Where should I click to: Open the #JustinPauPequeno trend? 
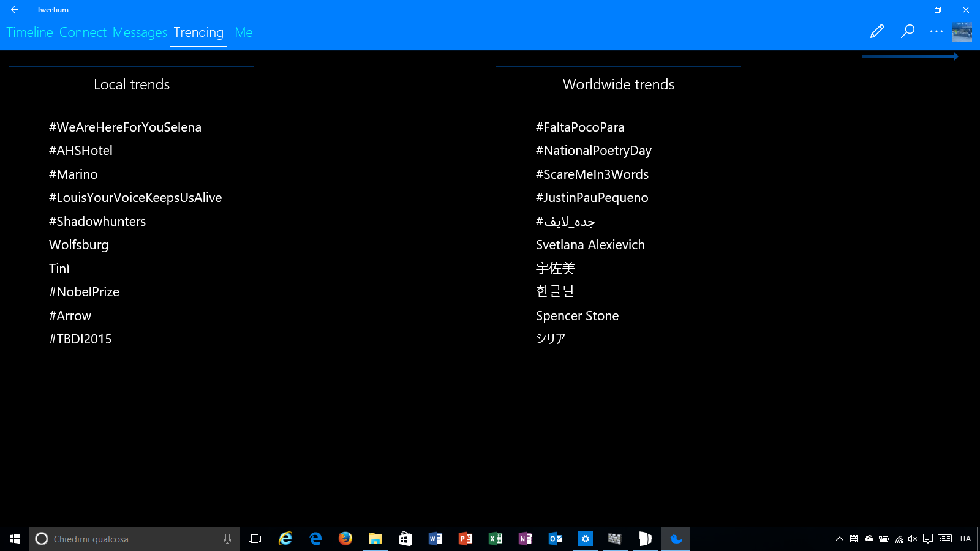pos(592,198)
